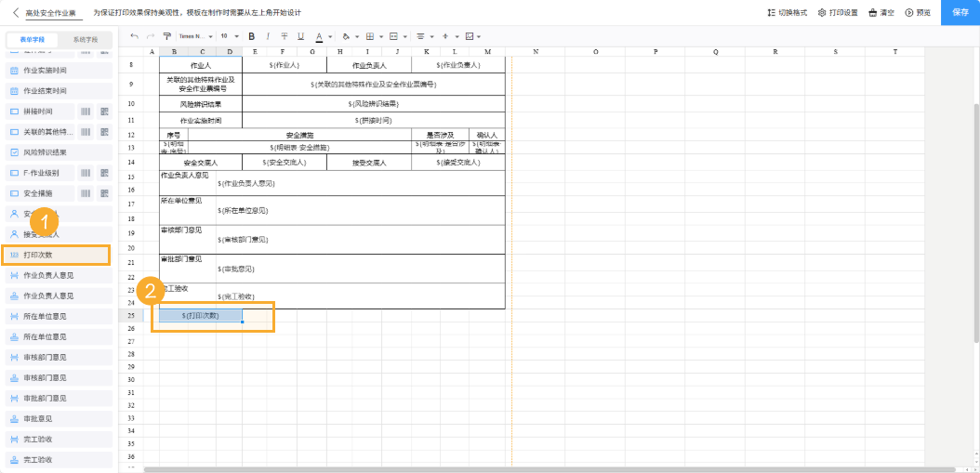The image size is (980, 473).
Task: Click the ${安全交底人} cell
Action: click(285, 163)
